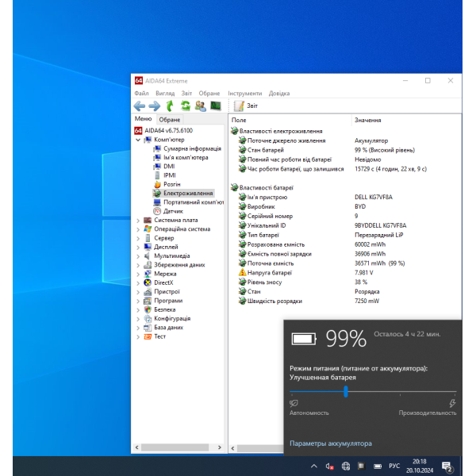
Task: Click the green up-level arrow icon
Action: (170, 106)
